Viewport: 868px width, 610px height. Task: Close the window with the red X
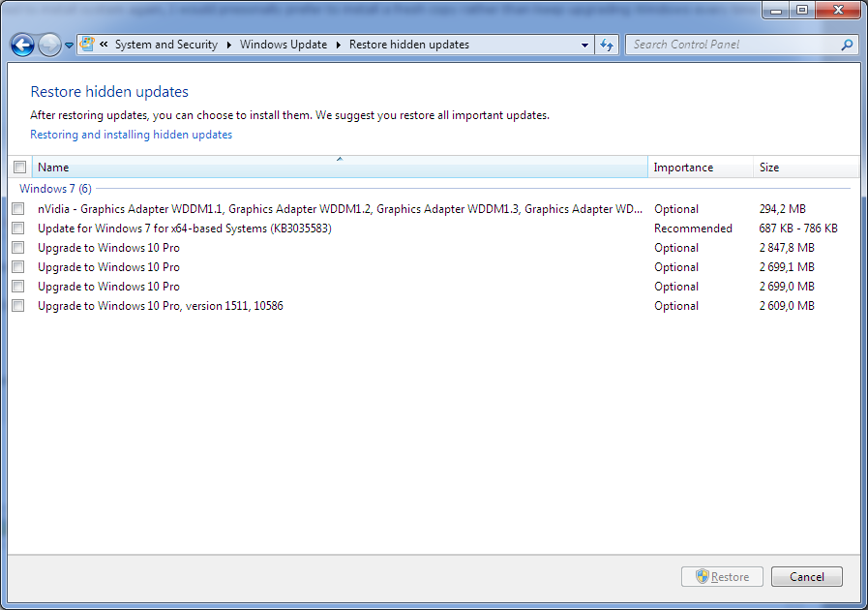point(838,10)
